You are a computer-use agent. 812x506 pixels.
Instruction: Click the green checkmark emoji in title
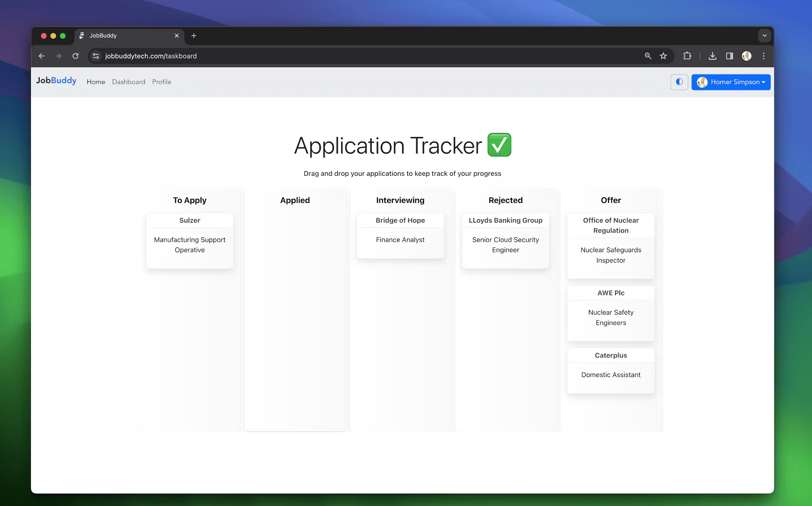499,145
